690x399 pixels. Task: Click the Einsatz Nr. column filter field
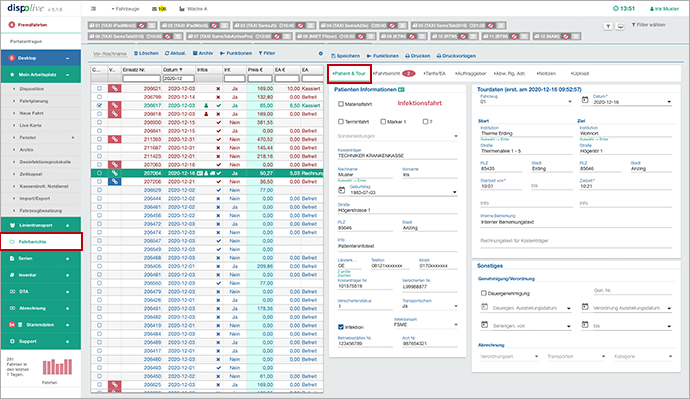[x=141, y=78]
